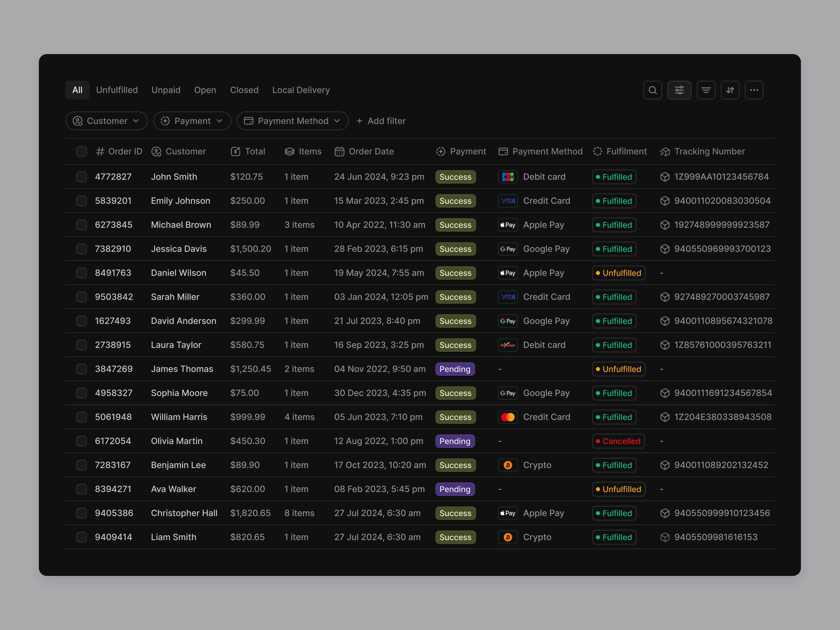Click the Bitcoin icon on Benjamin Lee's row

[x=508, y=465]
